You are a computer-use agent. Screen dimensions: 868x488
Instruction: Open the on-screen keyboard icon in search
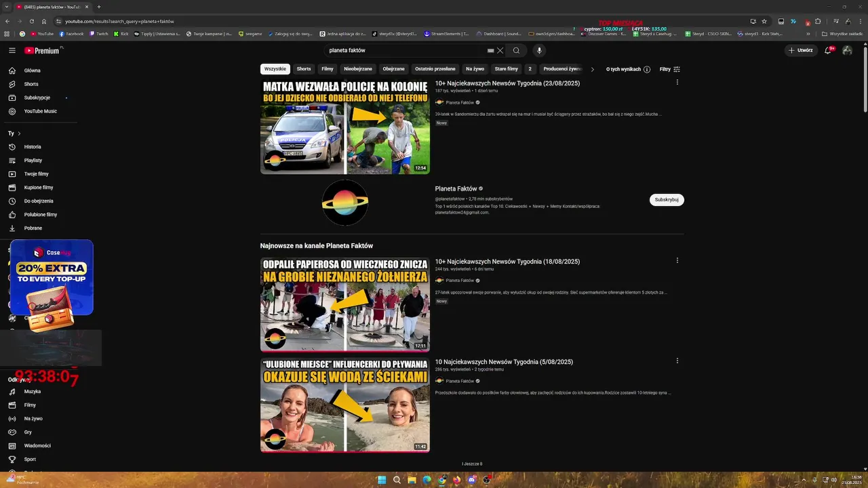(490, 50)
